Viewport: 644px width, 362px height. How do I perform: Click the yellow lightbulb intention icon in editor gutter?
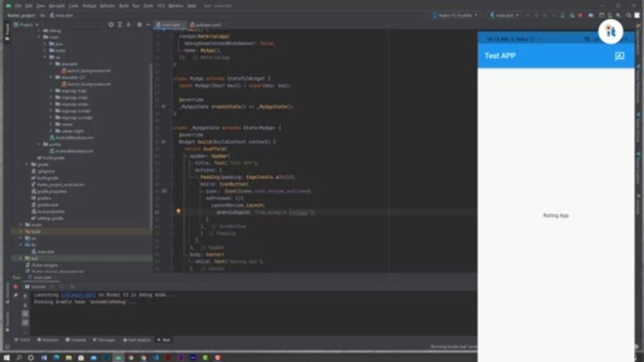(x=178, y=212)
